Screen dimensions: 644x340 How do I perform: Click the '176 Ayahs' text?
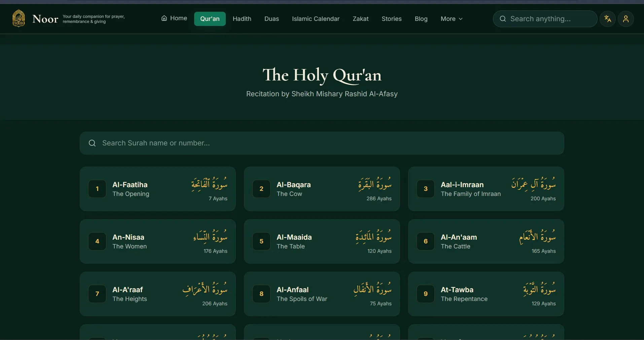tap(215, 251)
